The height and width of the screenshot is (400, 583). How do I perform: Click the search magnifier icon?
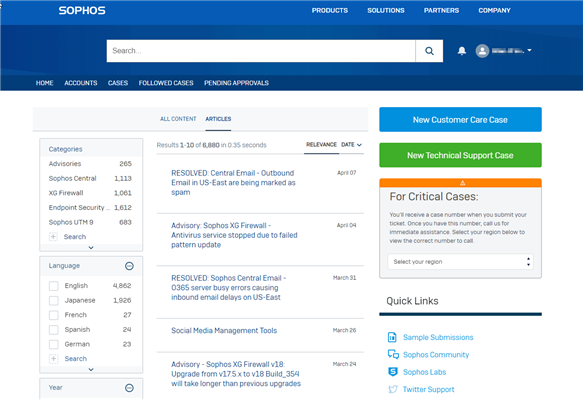click(x=429, y=51)
